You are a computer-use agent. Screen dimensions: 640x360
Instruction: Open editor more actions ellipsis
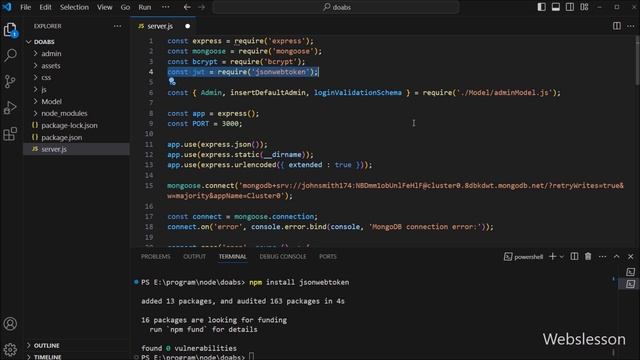pyautogui.click(x=631, y=26)
